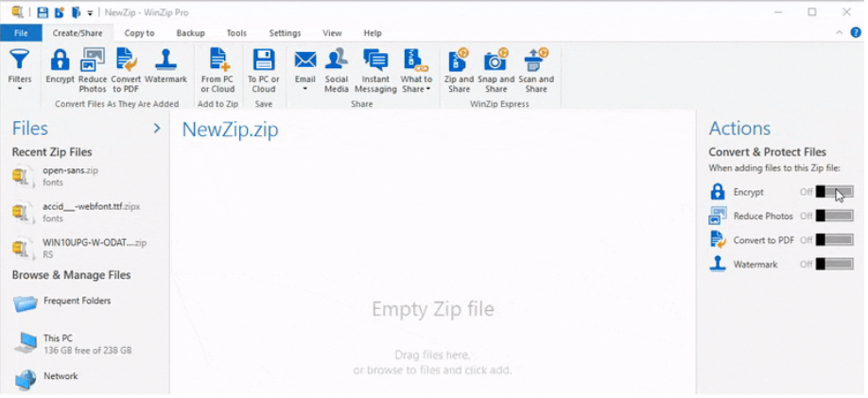The width and height of the screenshot is (868, 398).
Task: Click the WinZip app icon in title bar
Action: tap(18, 12)
